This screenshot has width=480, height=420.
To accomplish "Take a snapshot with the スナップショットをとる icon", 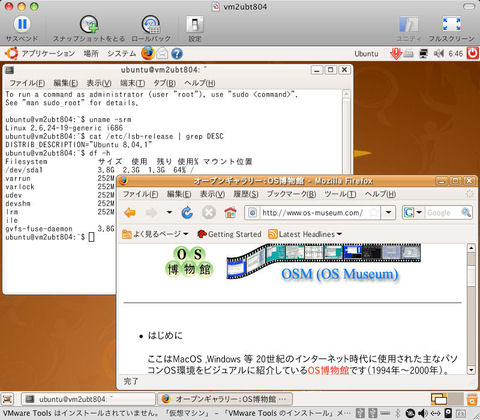I will click(x=89, y=24).
